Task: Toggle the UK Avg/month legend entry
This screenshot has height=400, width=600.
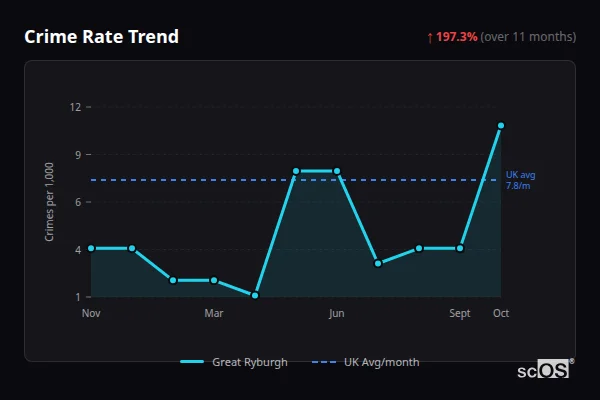Action: pos(365,362)
